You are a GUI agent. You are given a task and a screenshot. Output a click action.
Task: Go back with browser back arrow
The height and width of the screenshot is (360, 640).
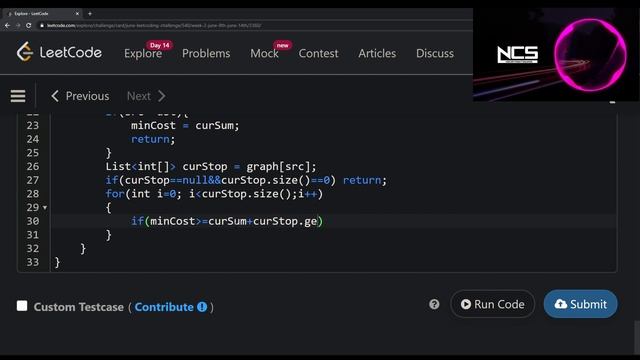pyautogui.click(x=7, y=25)
